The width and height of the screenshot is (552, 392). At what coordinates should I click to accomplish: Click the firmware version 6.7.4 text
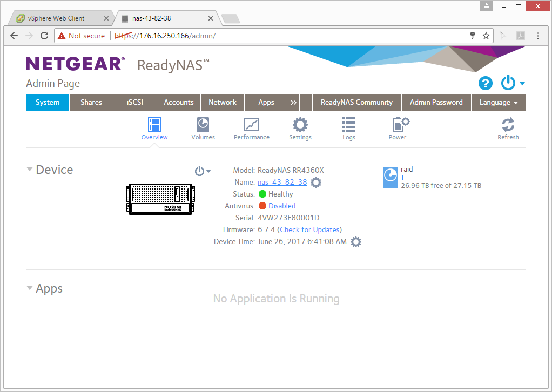[x=266, y=230]
